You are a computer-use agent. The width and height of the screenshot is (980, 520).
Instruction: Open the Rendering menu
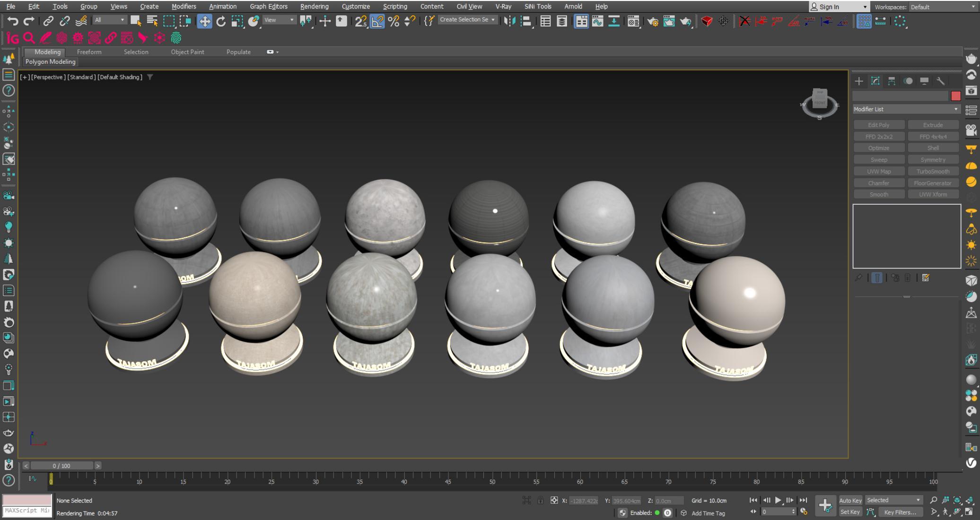tap(314, 7)
